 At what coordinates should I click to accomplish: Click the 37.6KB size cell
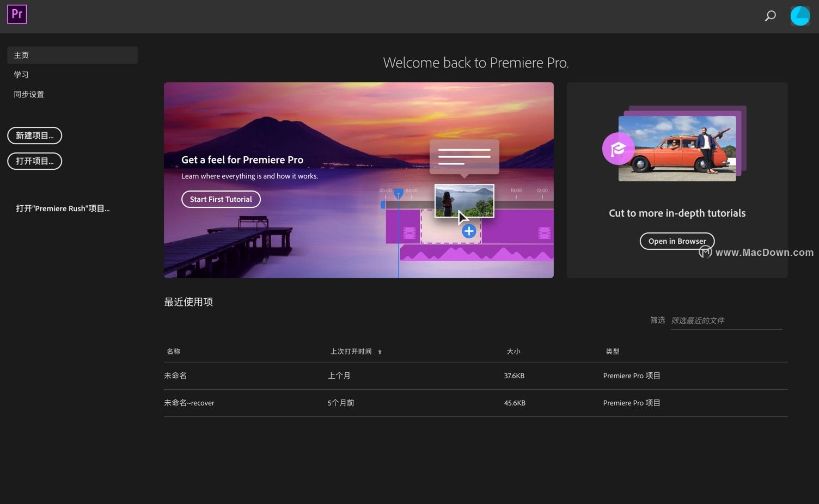click(514, 376)
